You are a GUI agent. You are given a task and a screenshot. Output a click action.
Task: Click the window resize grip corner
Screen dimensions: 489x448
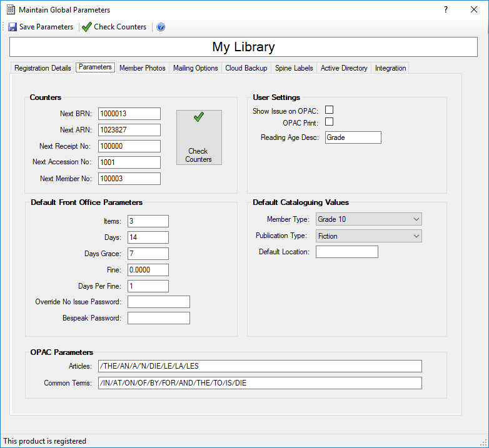(x=484, y=443)
